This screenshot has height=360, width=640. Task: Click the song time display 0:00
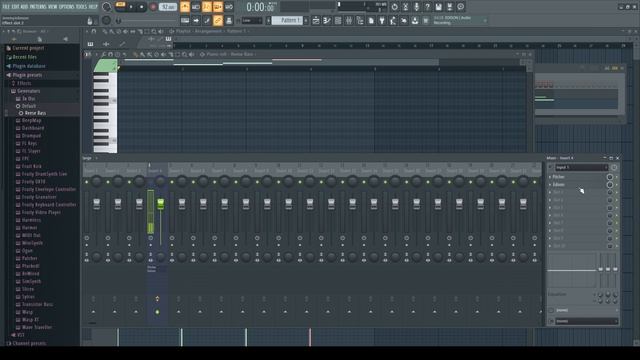(260, 7)
